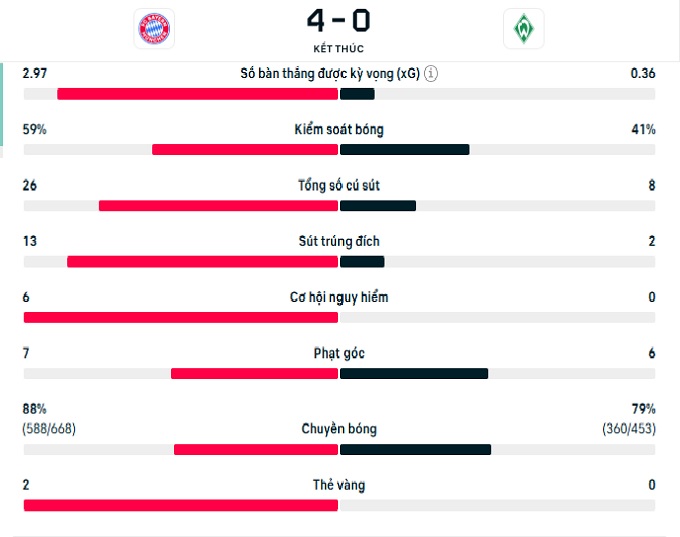Click Bayern's (588/668) passing figure
Viewport: 680px width, 537px height.
(x=49, y=429)
